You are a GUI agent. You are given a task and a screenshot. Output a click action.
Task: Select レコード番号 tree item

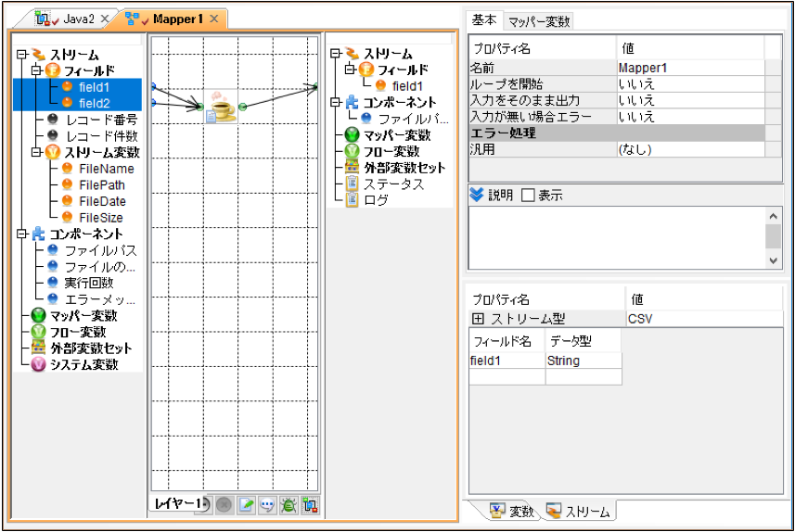(x=101, y=120)
